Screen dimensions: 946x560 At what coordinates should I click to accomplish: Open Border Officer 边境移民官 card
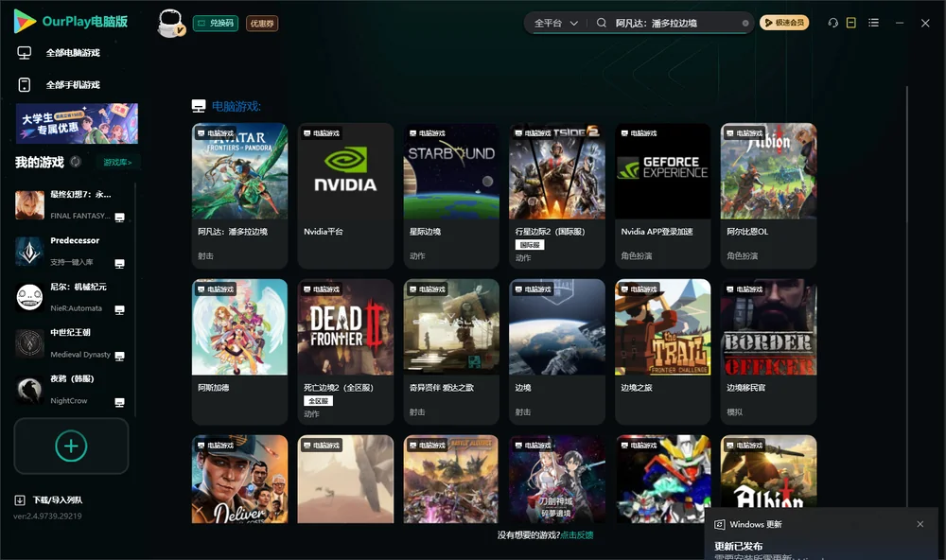[x=768, y=352]
